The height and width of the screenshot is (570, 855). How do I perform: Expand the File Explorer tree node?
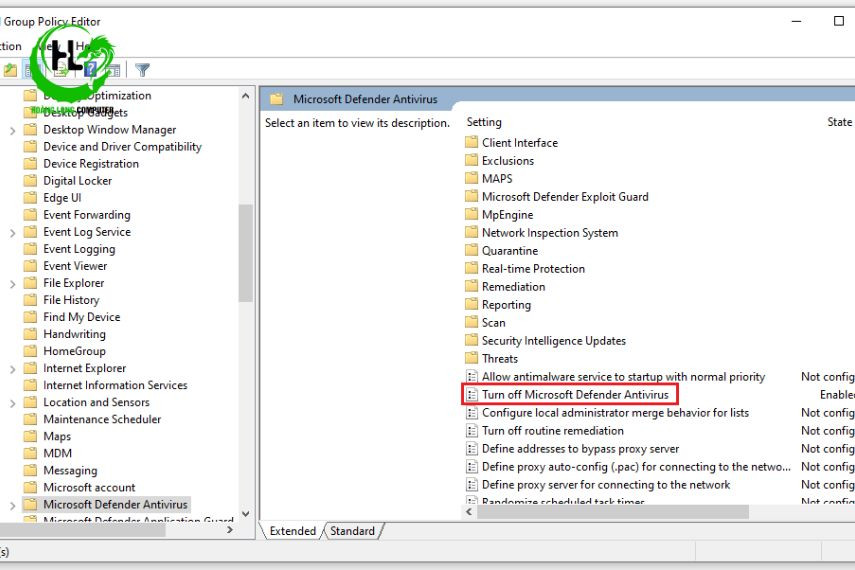(x=13, y=284)
